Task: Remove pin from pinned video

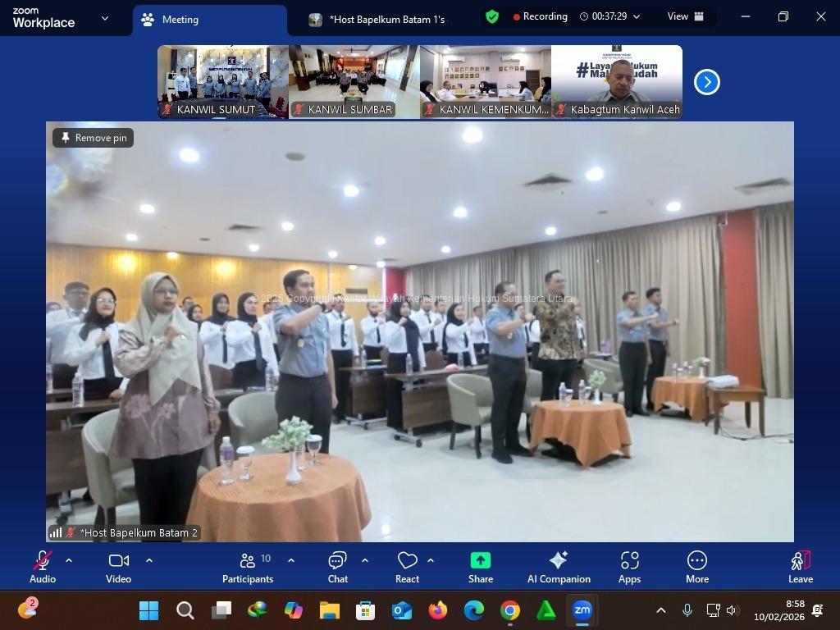Action: 94,138
